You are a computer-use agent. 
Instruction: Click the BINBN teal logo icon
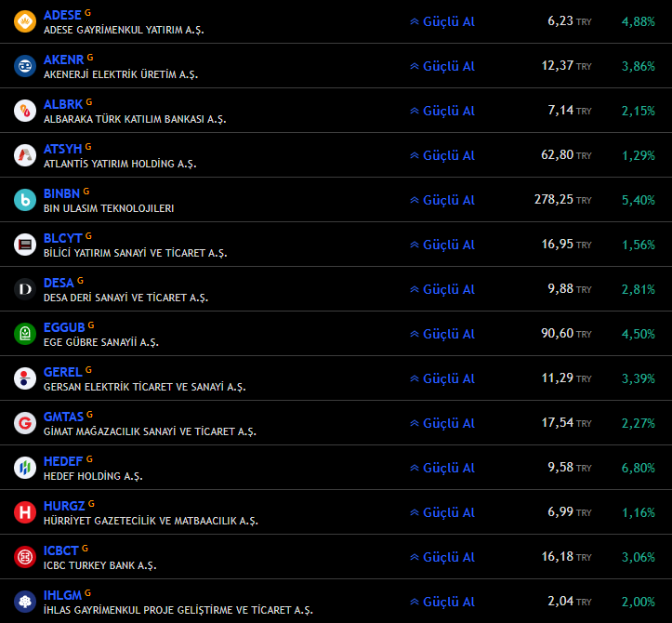click(25, 200)
